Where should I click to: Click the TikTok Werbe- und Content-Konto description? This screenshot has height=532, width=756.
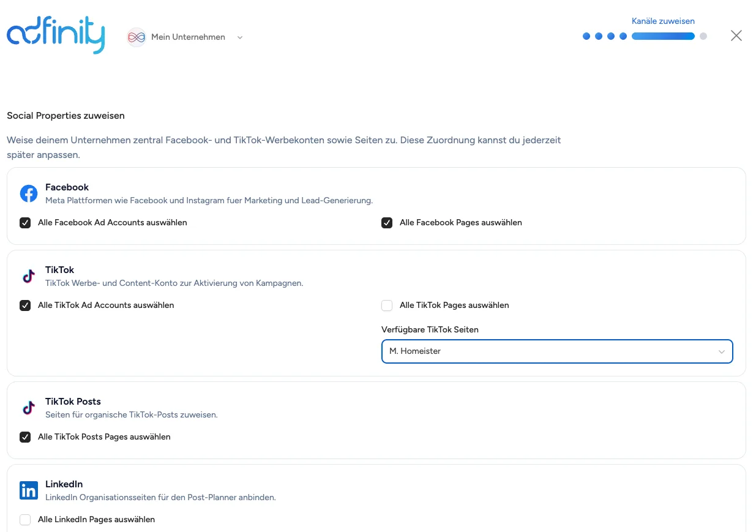(x=174, y=283)
